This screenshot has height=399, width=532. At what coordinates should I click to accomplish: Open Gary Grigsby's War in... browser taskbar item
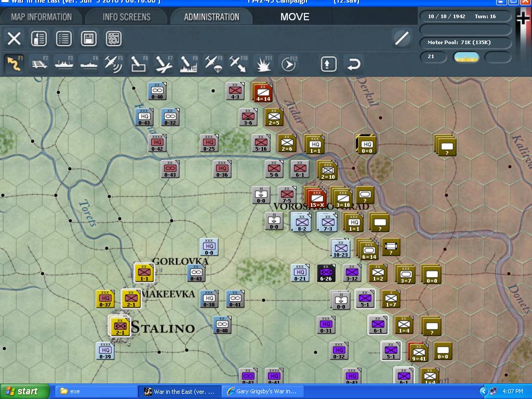tap(262, 392)
